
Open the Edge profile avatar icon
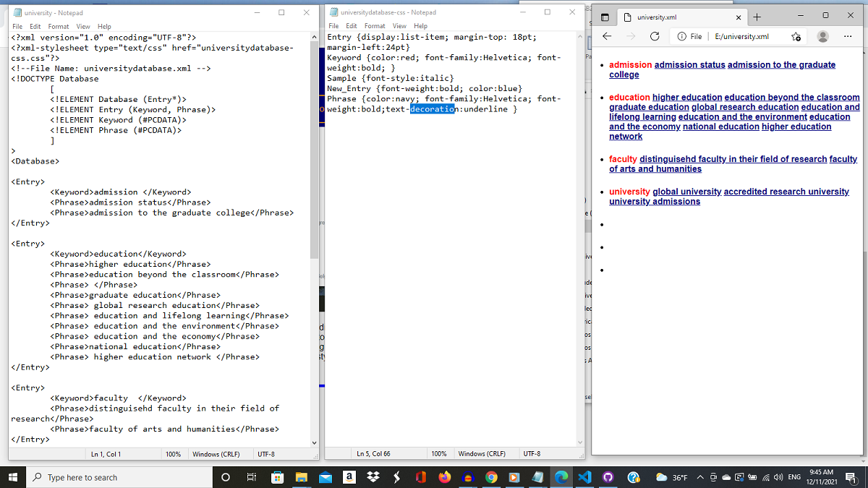coord(823,36)
